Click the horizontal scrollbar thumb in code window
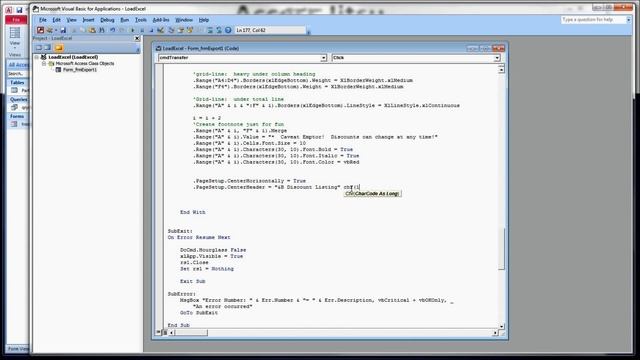640x360 pixels. (191, 333)
